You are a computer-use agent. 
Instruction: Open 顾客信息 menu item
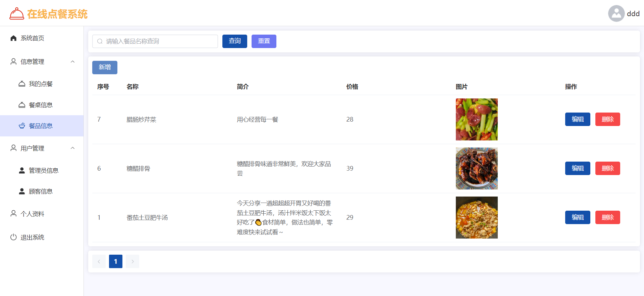[42, 191]
